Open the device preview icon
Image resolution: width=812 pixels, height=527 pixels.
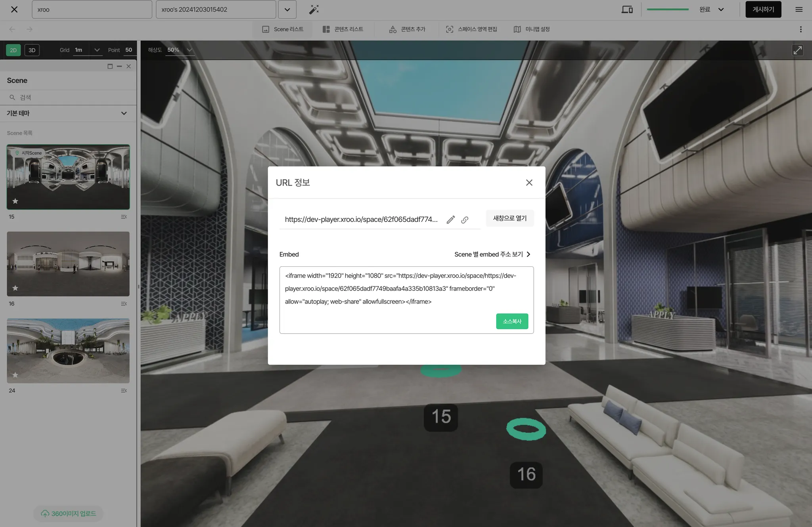click(x=627, y=10)
